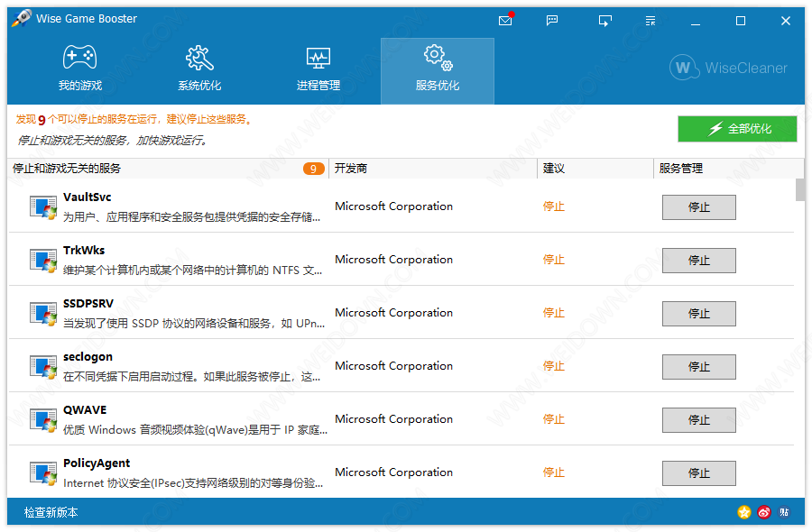Open the feedback chat bubble icon
The height and width of the screenshot is (532, 812).
[552, 20]
